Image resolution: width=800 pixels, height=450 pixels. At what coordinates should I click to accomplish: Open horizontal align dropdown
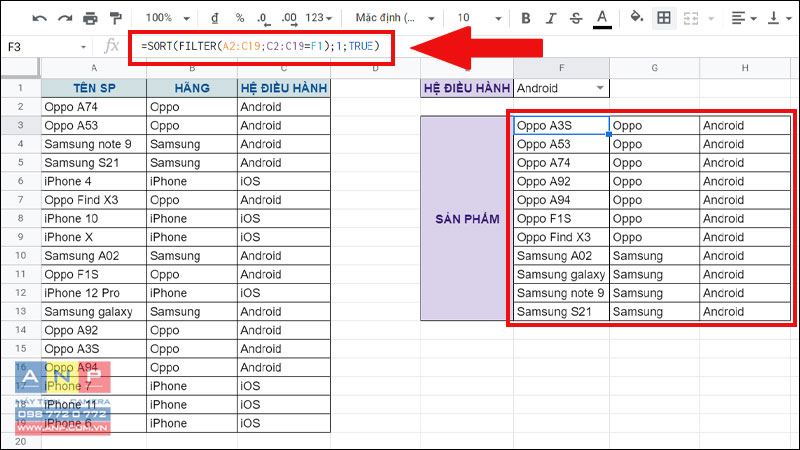click(743, 18)
